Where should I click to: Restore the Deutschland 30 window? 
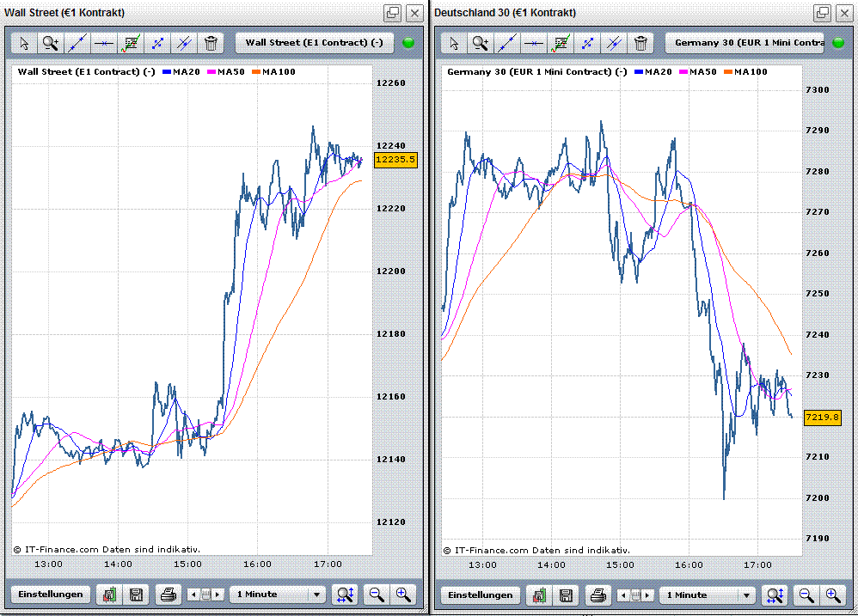click(x=822, y=13)
